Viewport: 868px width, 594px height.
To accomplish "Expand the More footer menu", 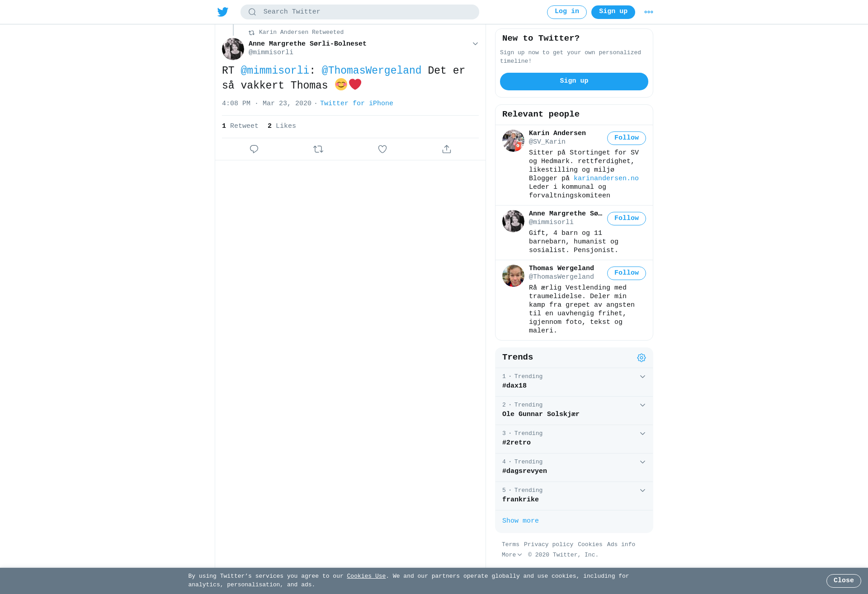I will pos(512,555).
